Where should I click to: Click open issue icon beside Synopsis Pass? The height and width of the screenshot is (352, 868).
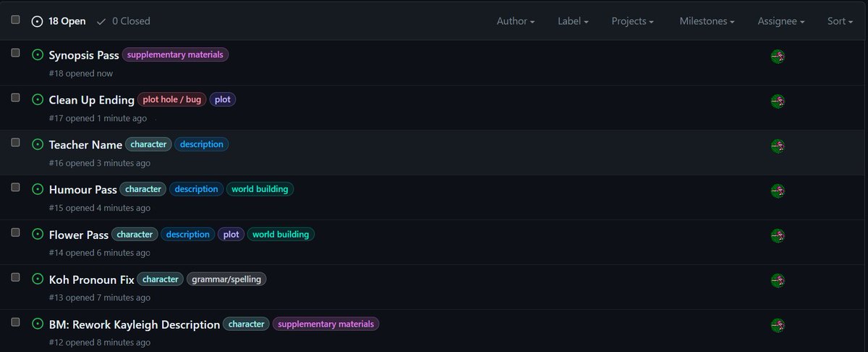click(38, 55)
